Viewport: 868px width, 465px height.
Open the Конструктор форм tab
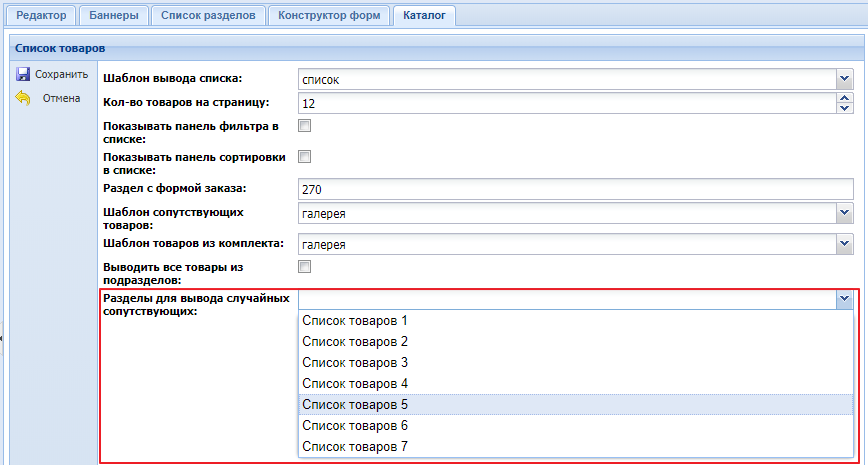click(x=329, y=16)
